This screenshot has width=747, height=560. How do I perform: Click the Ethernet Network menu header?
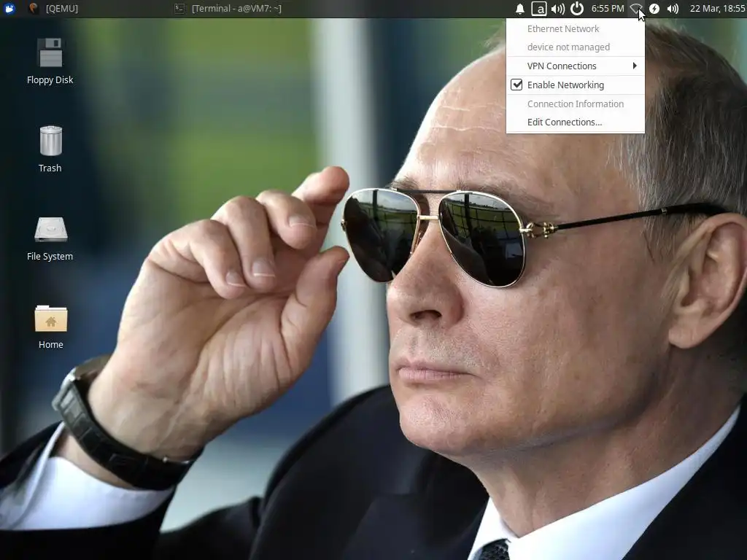(576, 28)
